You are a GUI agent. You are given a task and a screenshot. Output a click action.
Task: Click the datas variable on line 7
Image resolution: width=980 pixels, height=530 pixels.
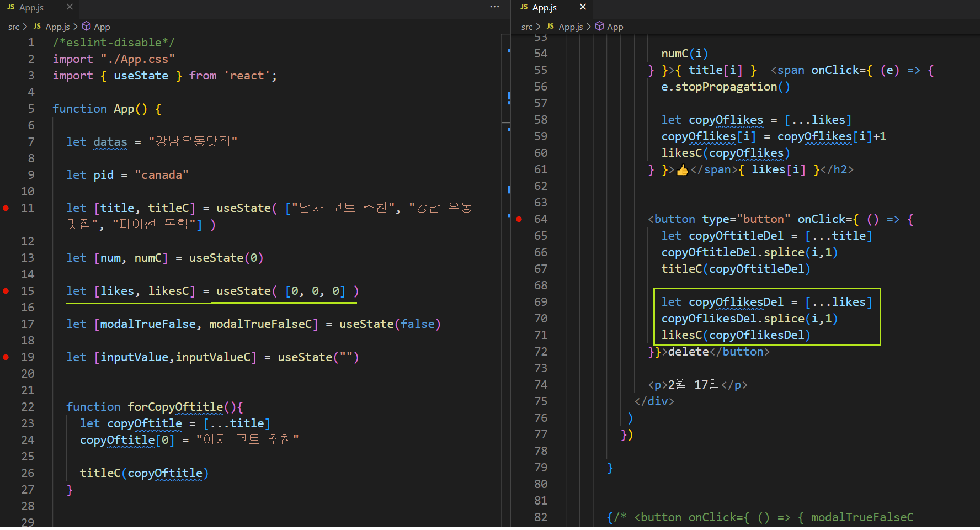pos(110,142)
